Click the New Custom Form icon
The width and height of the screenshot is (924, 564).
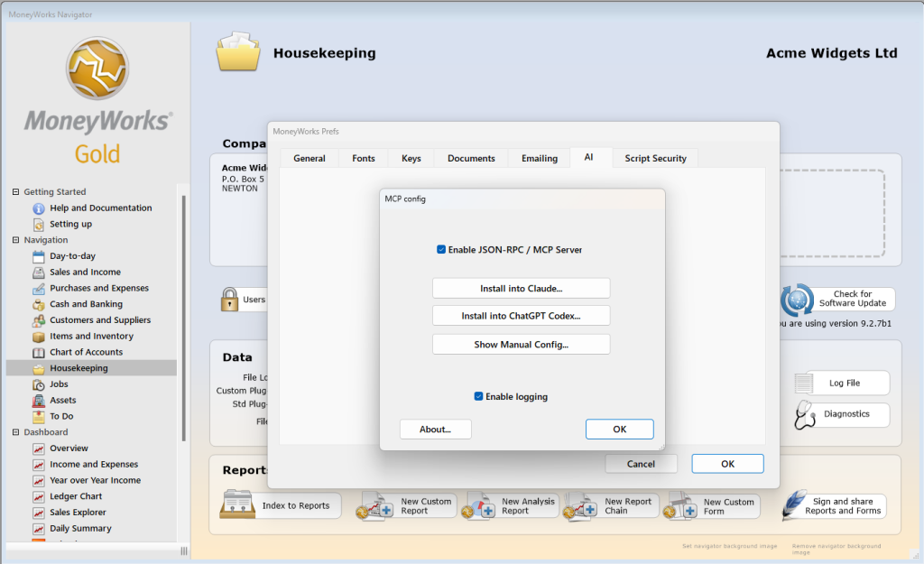[x=680, y=505]
